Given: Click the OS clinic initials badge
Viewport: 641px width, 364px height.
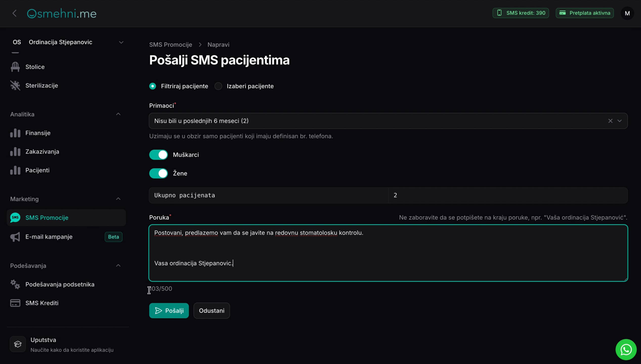Looking at the screenshot, I should (x=17, y=42).
